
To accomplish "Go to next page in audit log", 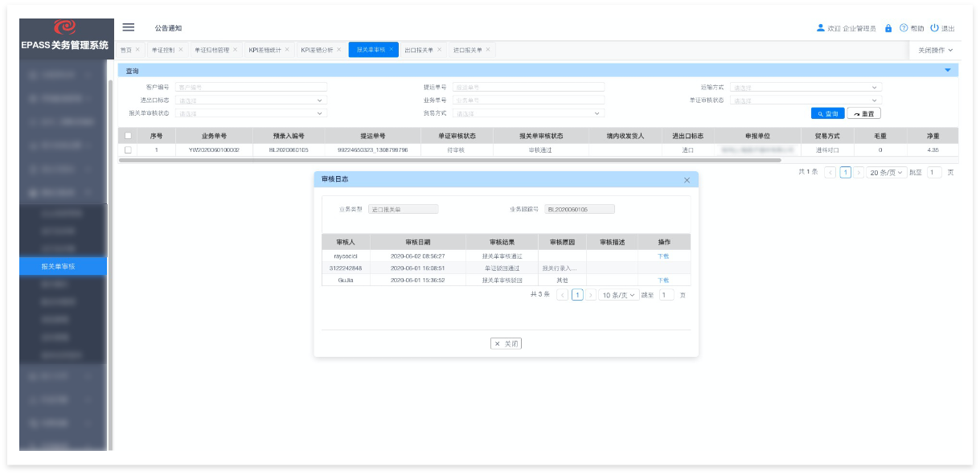I will pyautogui.click(x=591, y=295).
